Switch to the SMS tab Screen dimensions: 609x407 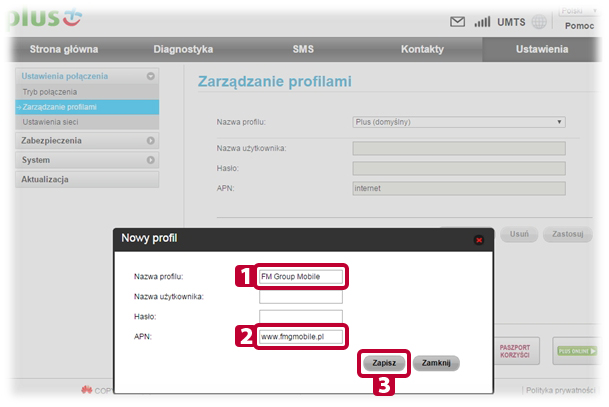tap(303, 49)
